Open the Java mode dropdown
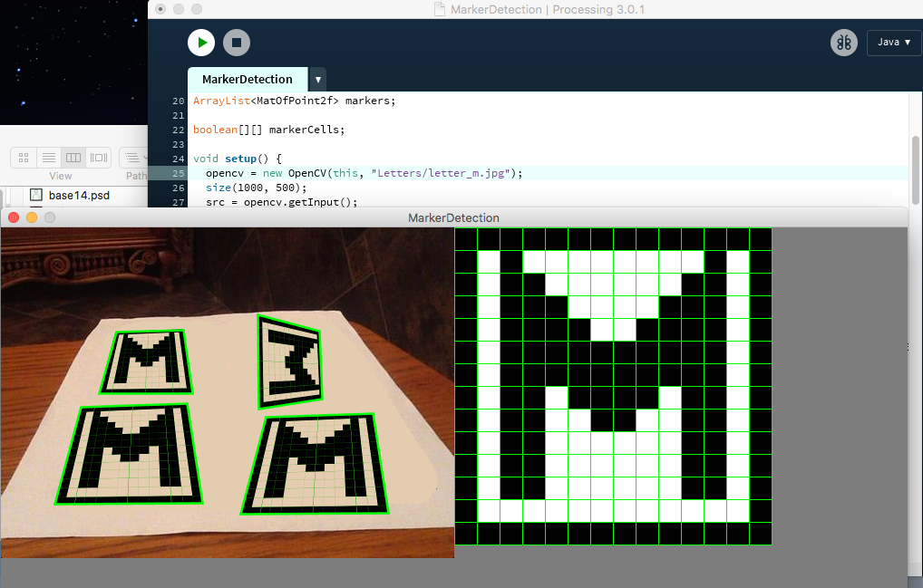The height and width of the screenshot is (588, 923). point(893,43)
